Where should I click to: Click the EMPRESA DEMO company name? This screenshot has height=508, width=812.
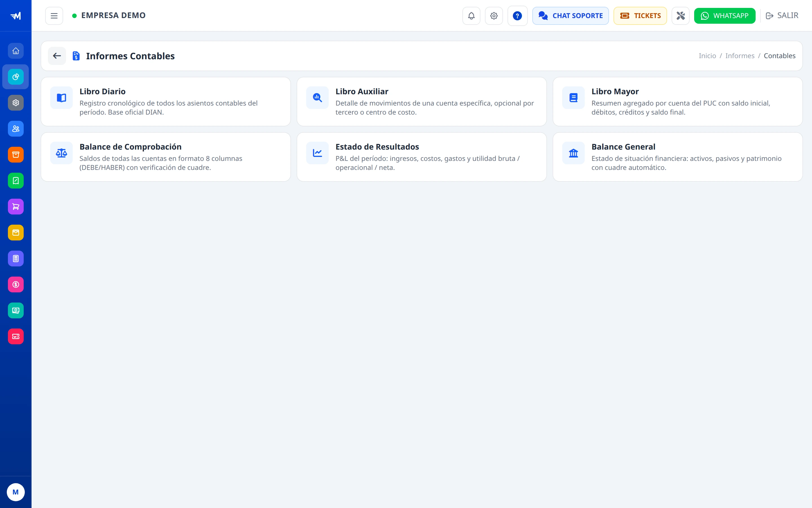tap(113, 16)
